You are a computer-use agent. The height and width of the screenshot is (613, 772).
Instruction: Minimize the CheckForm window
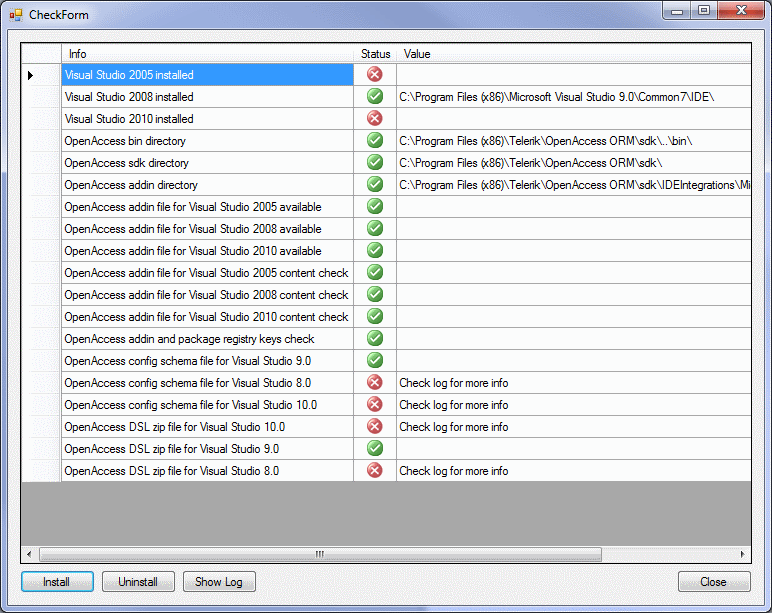click(677, 10)
